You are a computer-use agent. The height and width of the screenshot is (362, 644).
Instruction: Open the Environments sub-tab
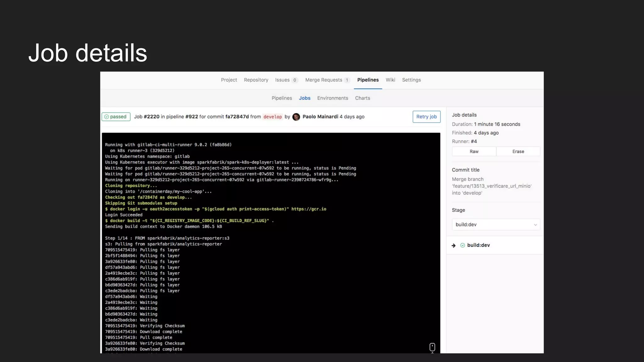click(x=332, y=98)
